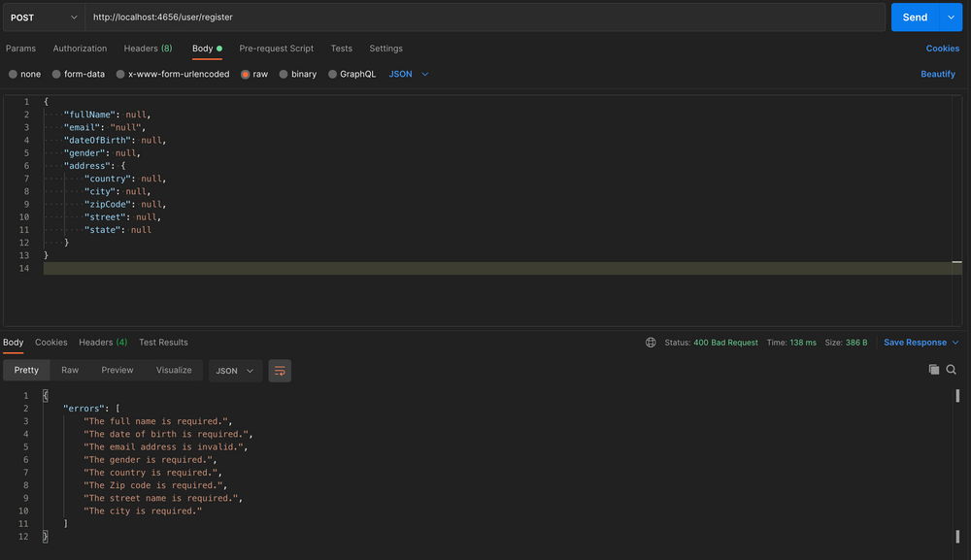Copy the response body with the copy icon
This screenshot has height=560, width=971.
tap(934, 370)
